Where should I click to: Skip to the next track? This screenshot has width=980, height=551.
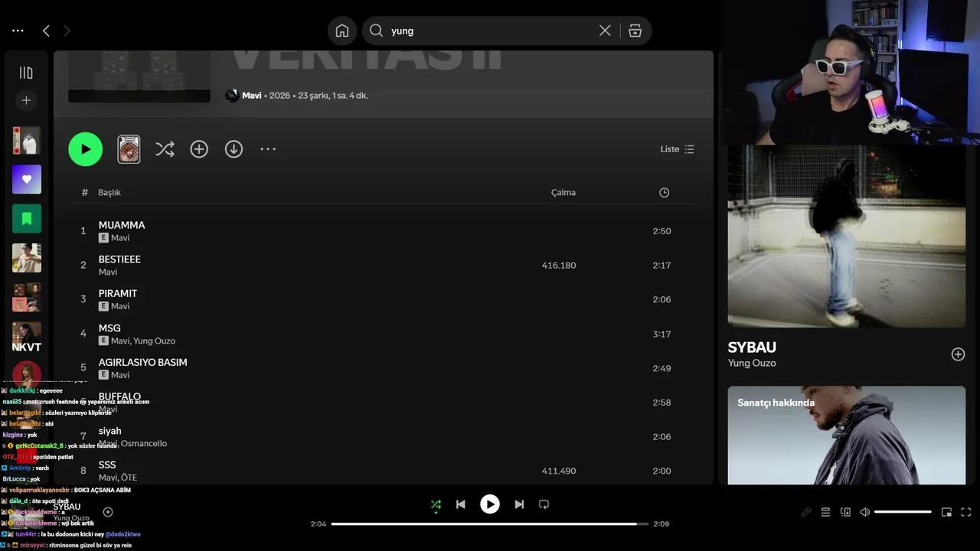click(519, 504)
